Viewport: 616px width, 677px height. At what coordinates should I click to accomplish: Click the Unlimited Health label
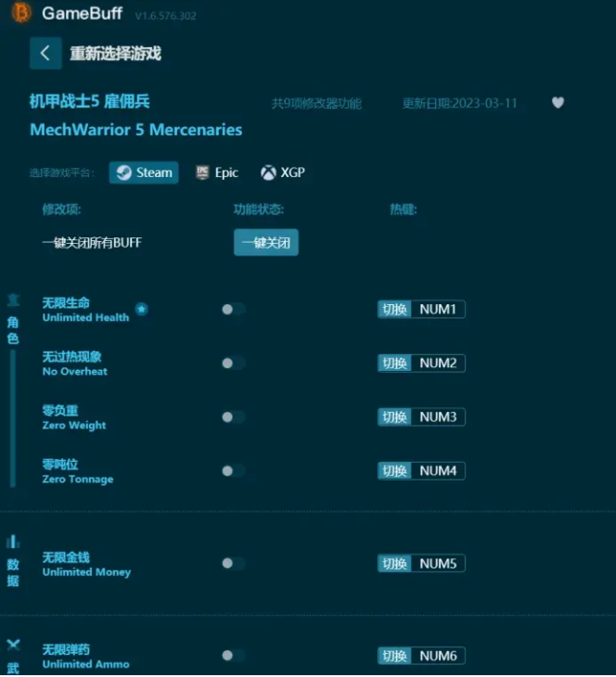tap(85, 318)
